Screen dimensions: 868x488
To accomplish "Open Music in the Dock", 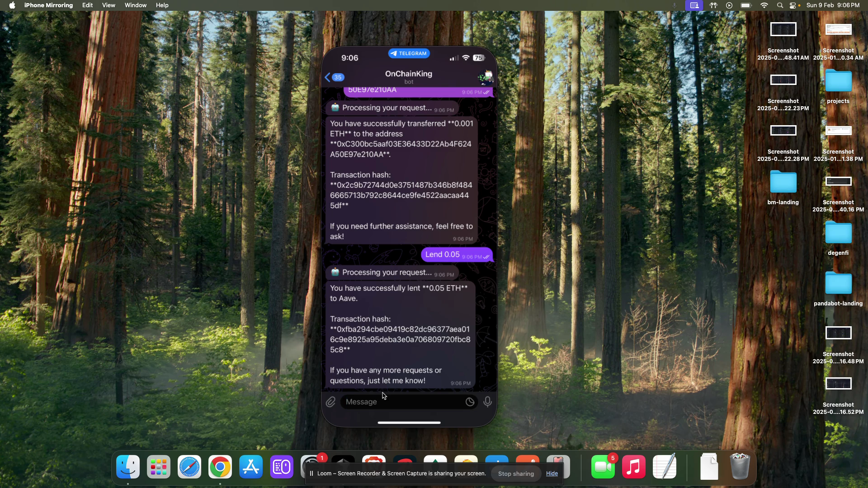I will point(634,467).
